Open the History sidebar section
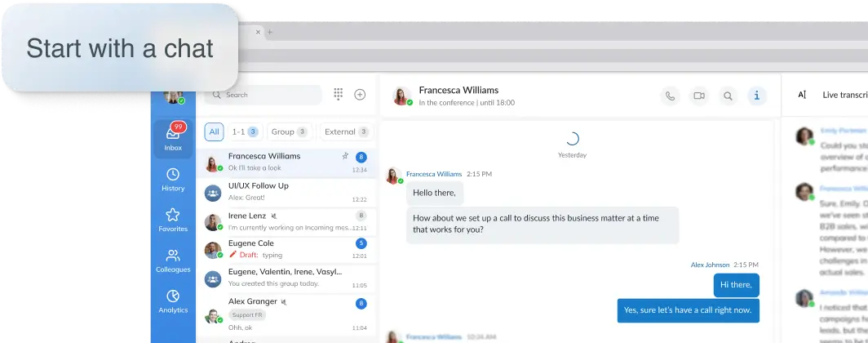868x343 pixels. [173, 180]
